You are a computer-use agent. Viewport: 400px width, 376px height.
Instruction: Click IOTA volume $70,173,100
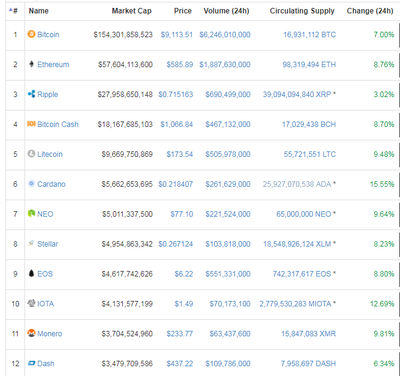pyautogui.click(x=230, y=304)
